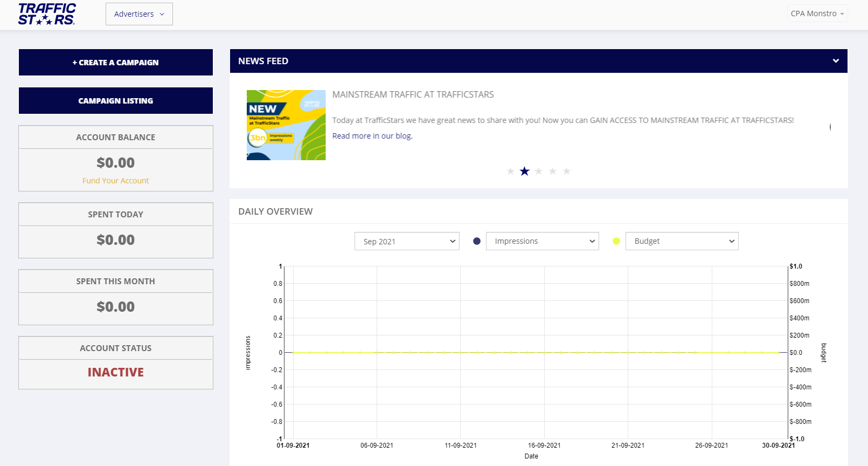The height and width of the screenshot is (466, 868).
Task: Click the dark blue Impressions color dot
Action: click(x=477, y=241)
